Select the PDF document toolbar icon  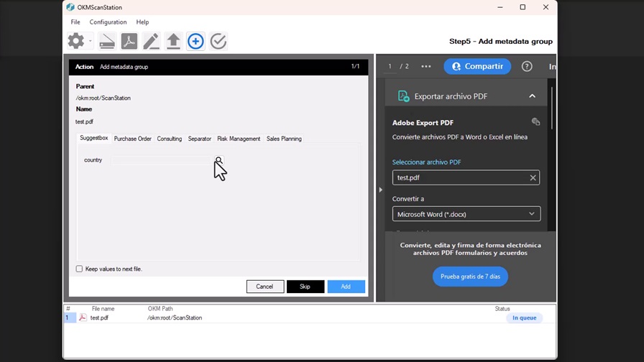tap(129, 41)
